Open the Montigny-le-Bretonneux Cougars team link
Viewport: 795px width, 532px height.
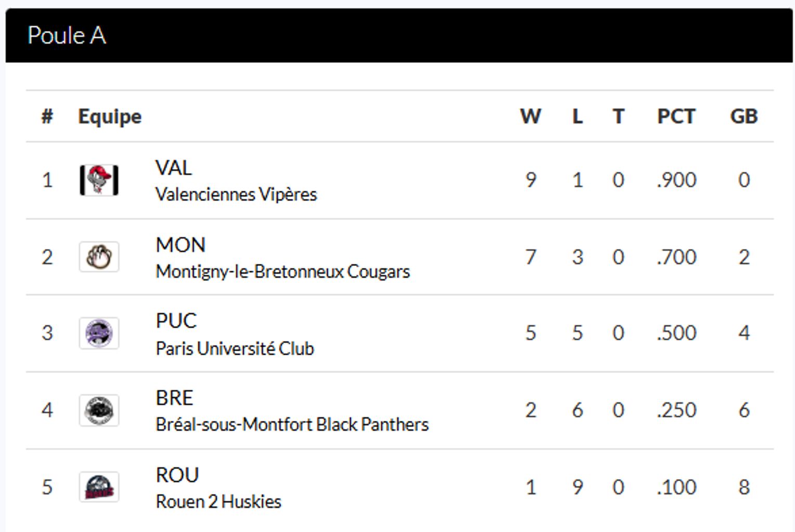282,271
